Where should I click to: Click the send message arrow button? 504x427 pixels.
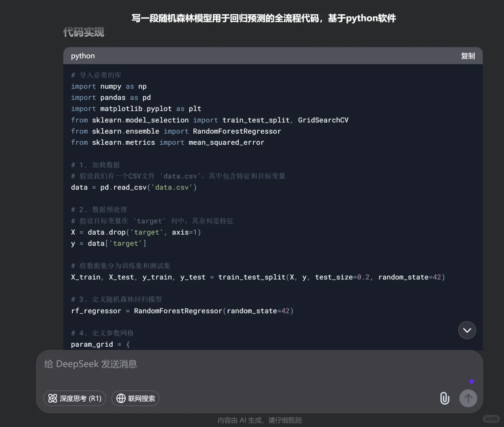[x=468, y=398]
